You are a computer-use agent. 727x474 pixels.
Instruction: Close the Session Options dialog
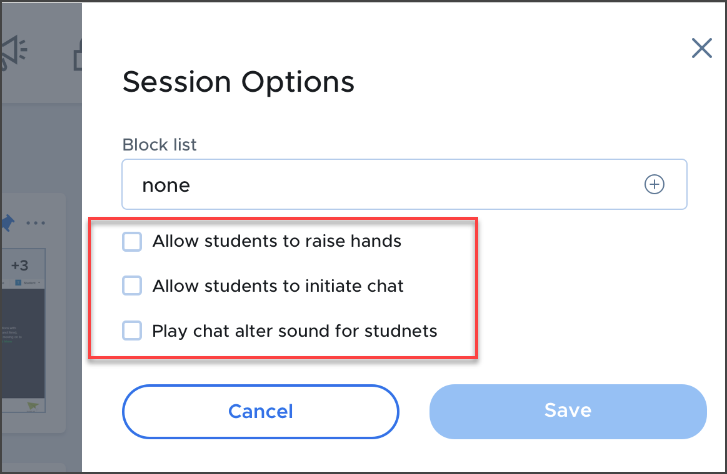(x=702, y=49)
